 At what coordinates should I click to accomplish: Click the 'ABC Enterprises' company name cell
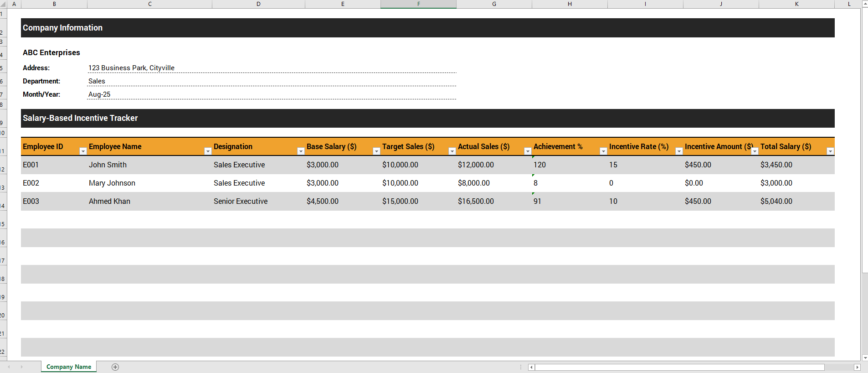coord(51,52)
